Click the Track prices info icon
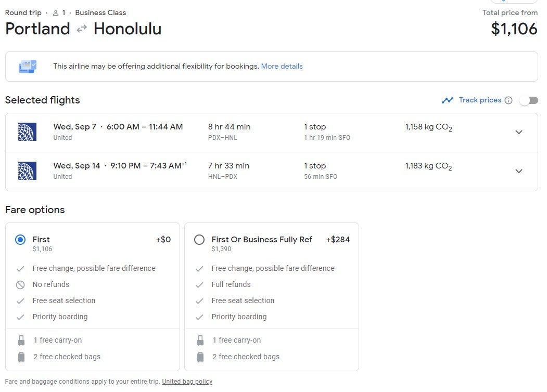 (508, 100)
